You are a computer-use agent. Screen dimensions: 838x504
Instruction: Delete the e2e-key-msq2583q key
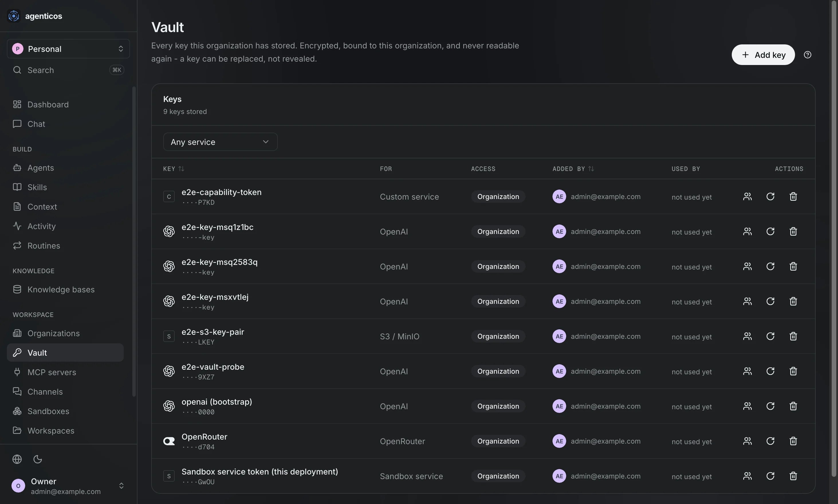[793, 267]
